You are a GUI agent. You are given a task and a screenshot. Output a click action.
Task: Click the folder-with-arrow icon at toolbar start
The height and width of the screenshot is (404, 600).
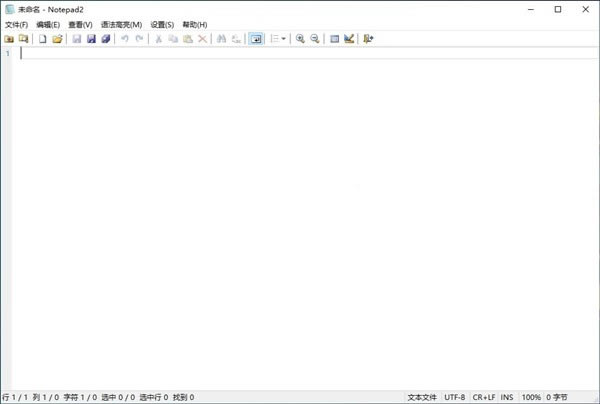pos(9,39)
